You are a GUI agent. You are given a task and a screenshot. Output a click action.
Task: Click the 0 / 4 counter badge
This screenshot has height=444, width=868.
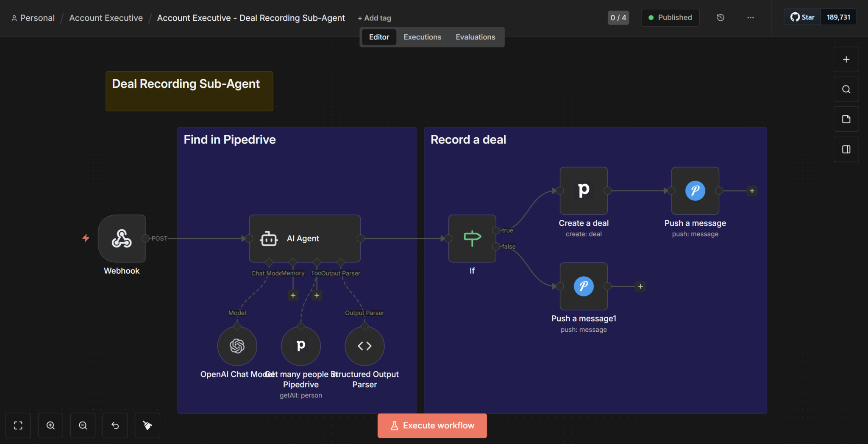618,17
